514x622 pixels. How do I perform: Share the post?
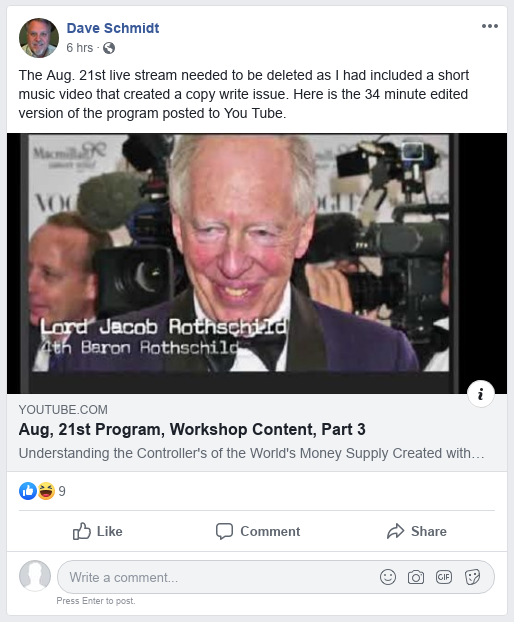click(416, 531)
